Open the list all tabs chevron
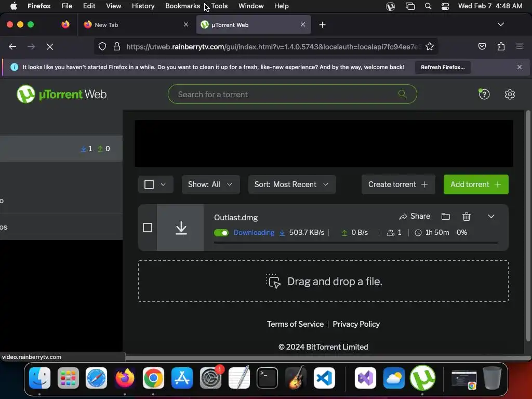532x399 pixels. [x=500, y=24]
